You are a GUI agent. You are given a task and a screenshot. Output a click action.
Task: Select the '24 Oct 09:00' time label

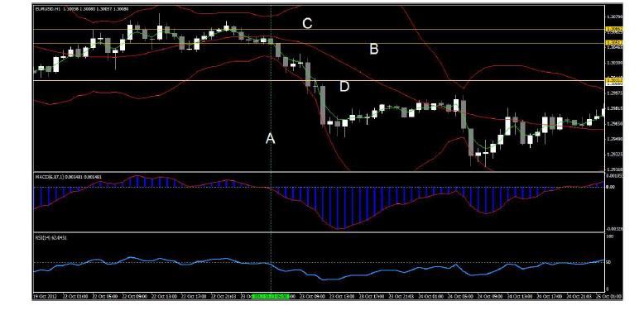click(x=492, y=296)
